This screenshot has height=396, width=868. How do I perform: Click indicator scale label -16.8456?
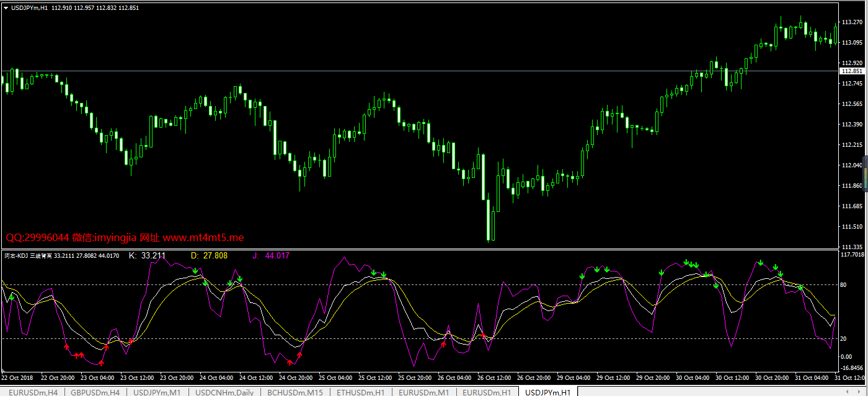coord(852,367)
